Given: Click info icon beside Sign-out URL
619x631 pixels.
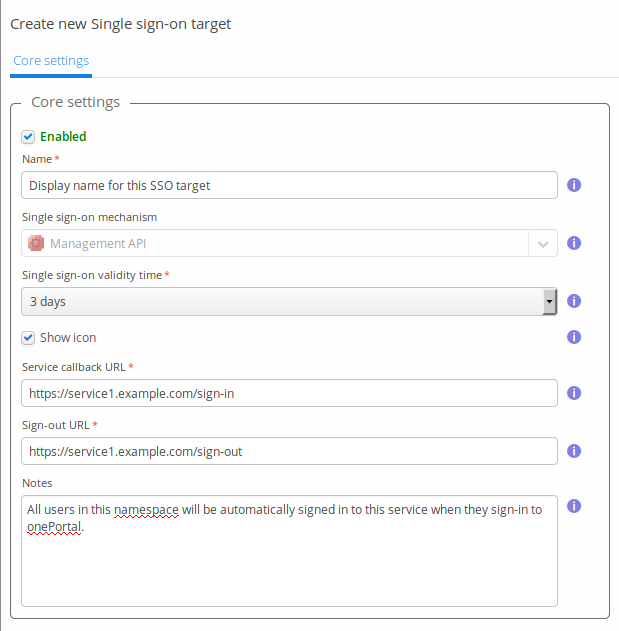Looking at the screenshot, I should coord(574,451).
